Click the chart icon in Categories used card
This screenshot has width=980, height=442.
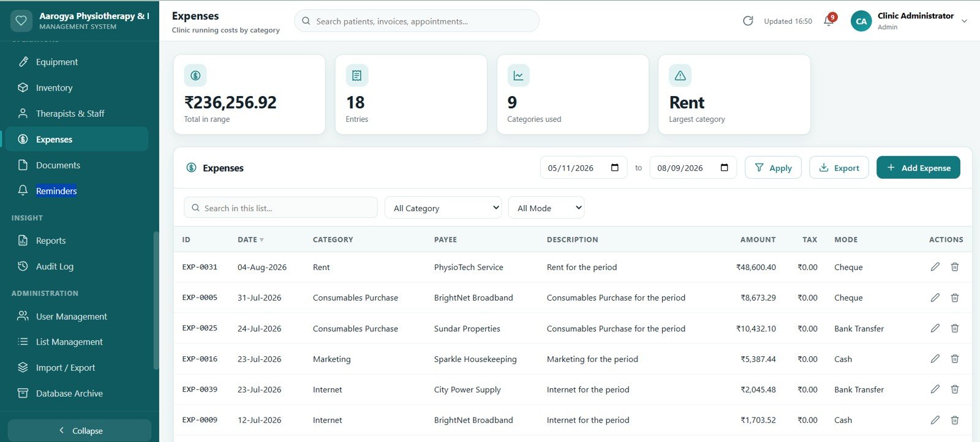coord(519,75)
